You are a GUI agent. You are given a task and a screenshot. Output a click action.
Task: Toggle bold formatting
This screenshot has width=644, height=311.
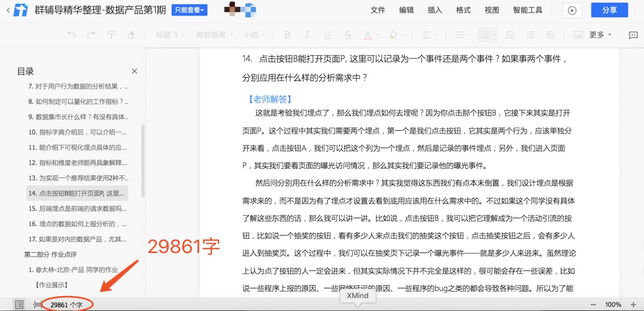tap(287, 35)
